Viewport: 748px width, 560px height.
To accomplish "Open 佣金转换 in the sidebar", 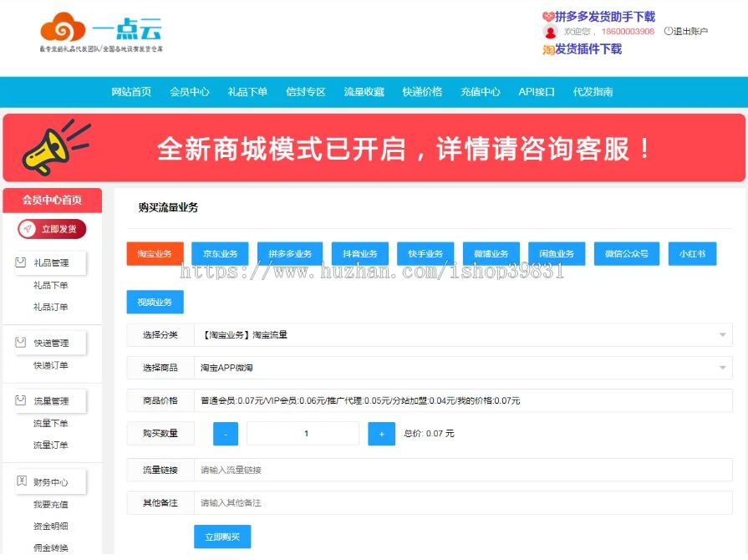I will pos(51,547).
